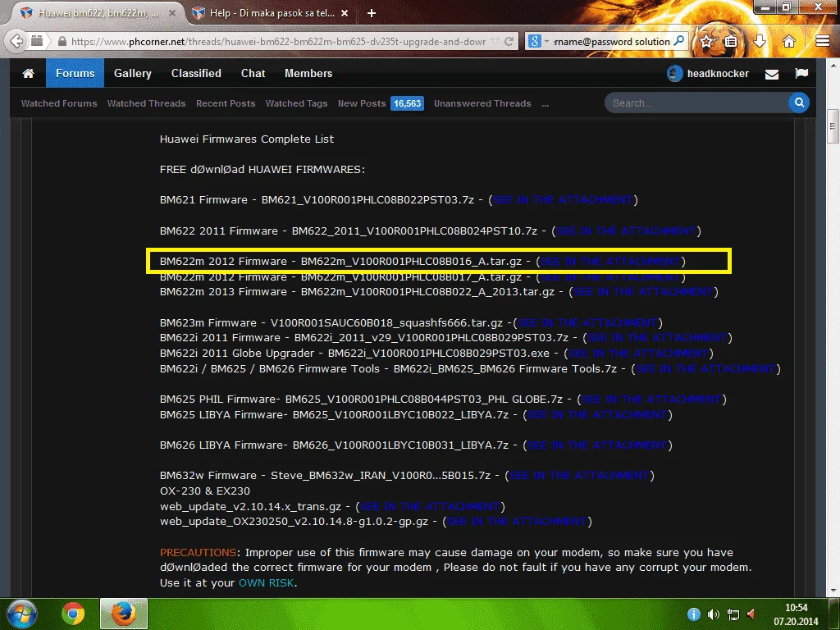Open the downloads arrow icon
The height and width of the screenshot is (630, 840).
[x=760, y=41]
